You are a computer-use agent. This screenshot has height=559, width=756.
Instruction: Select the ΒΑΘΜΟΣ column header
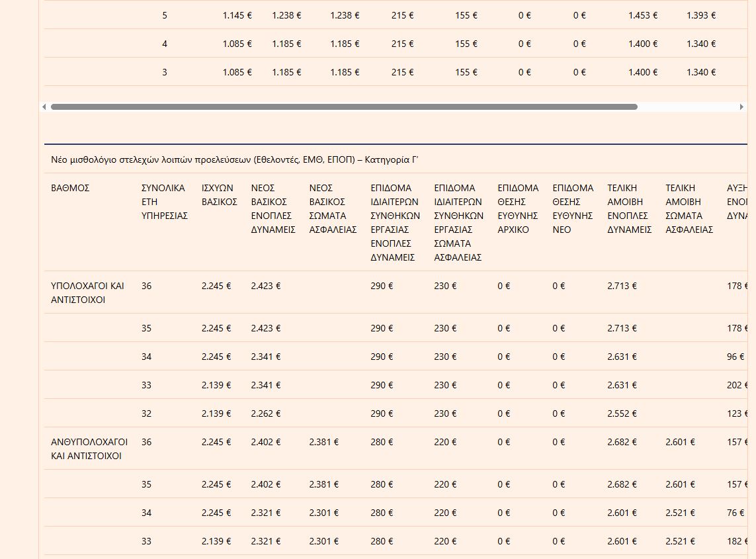(70, 188)
